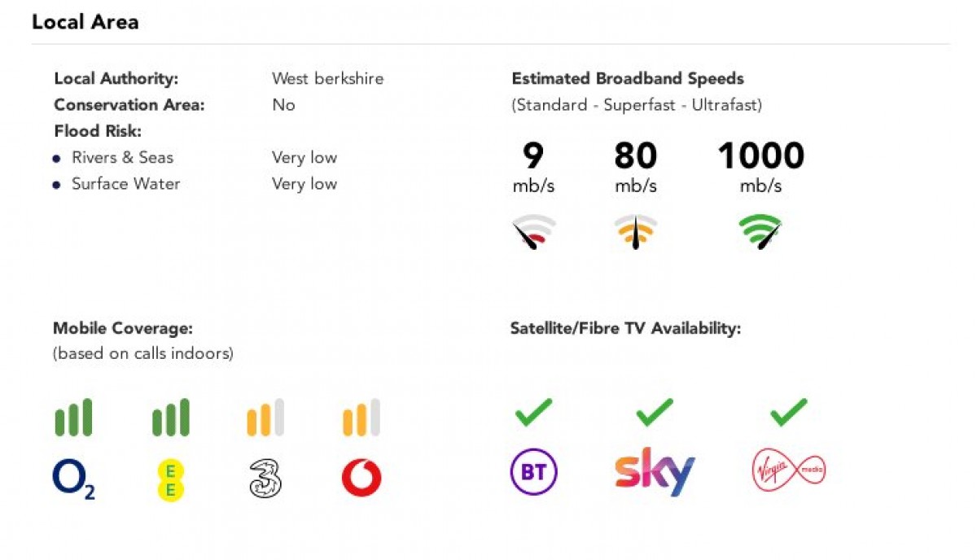Click the green checkmark above BT
This screenshot has height=560, width=977.
point(534,412)
